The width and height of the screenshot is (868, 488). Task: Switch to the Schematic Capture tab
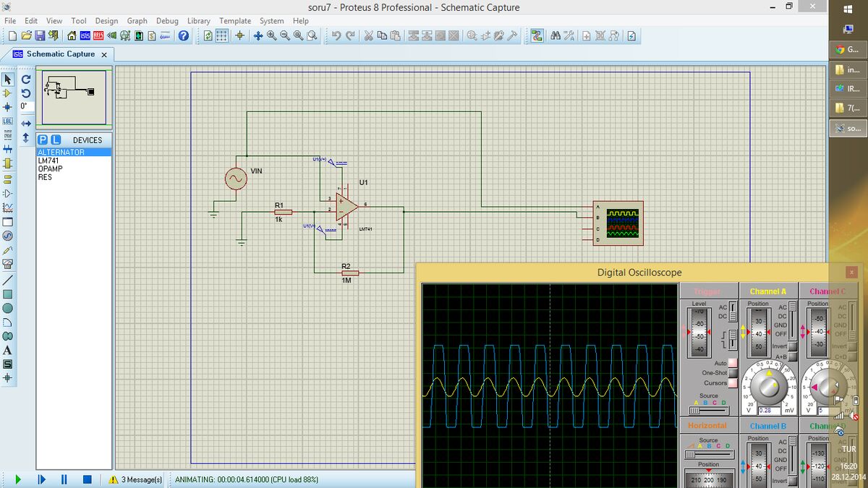pyautogui.click(x=60, y=54)
